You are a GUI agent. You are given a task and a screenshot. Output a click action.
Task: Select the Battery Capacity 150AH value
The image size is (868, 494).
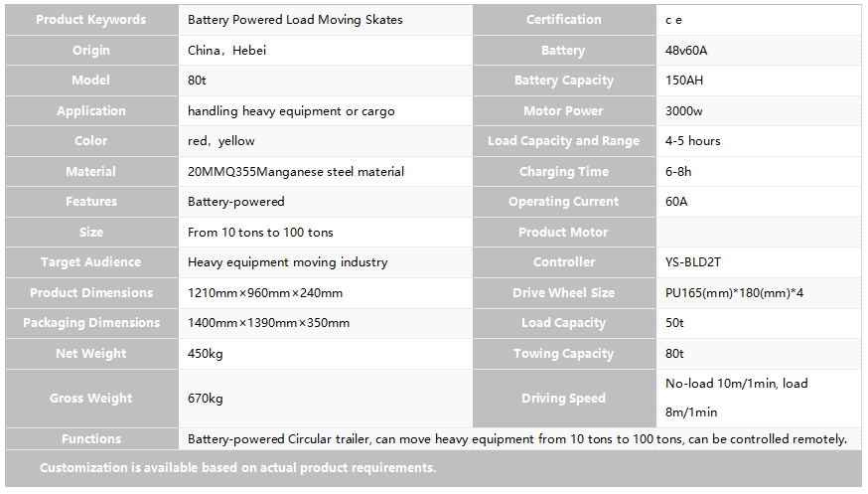(x=759, y=81)
